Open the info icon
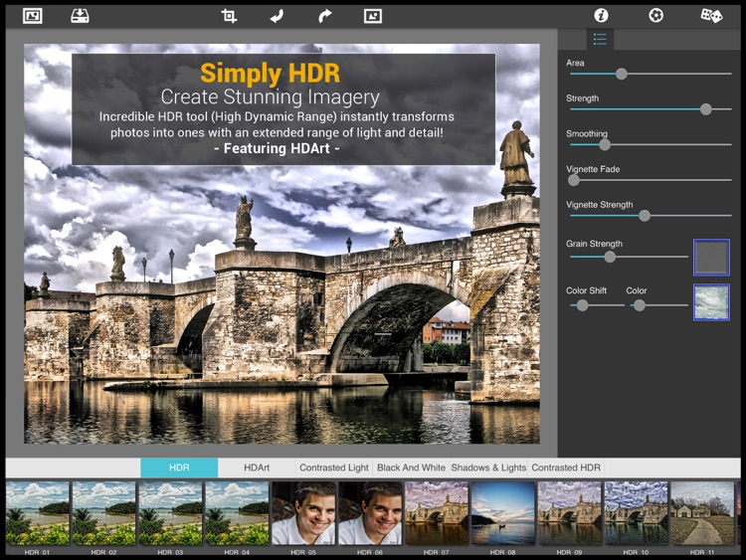The image size is (746, 560). click(601, 16)
